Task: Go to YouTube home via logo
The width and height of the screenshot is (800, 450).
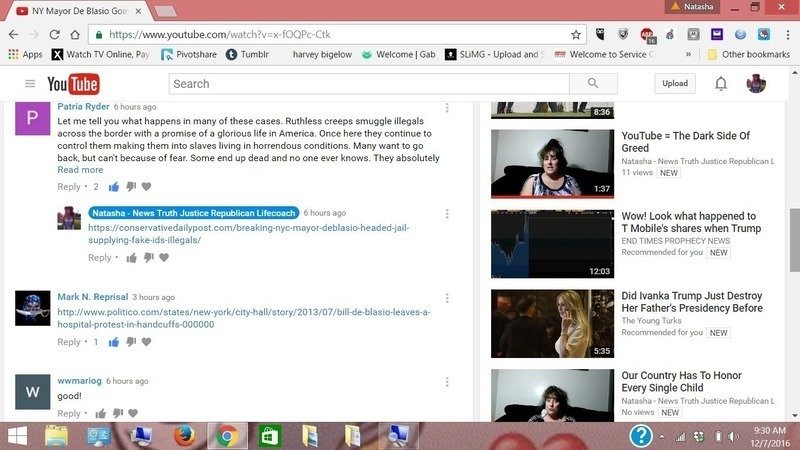Action: (73, 84)
